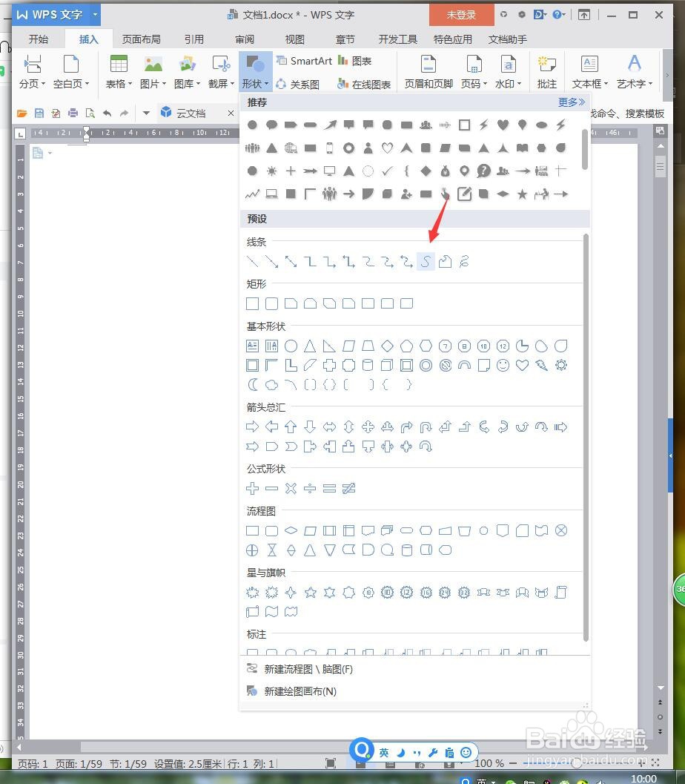Click the taskbar clock showing 10:00
Viewport: 685px width, 784px height.
643,779
